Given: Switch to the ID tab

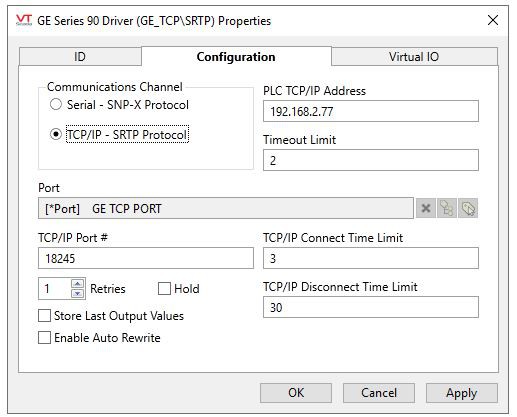Looking at the screenshot, I should pyautogui.click(x=80, y=57).
